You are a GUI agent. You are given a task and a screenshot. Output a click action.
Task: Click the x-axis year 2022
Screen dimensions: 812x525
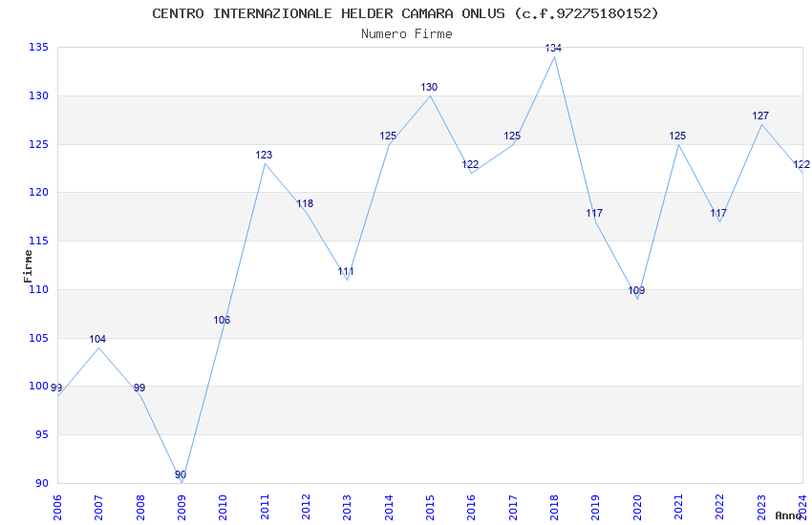(x=720, y=508)
